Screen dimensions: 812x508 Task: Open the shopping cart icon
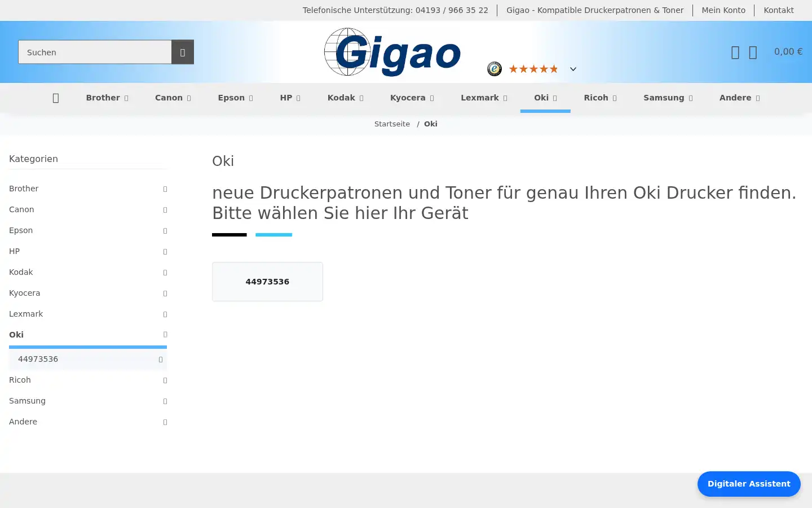click(753, 52)
